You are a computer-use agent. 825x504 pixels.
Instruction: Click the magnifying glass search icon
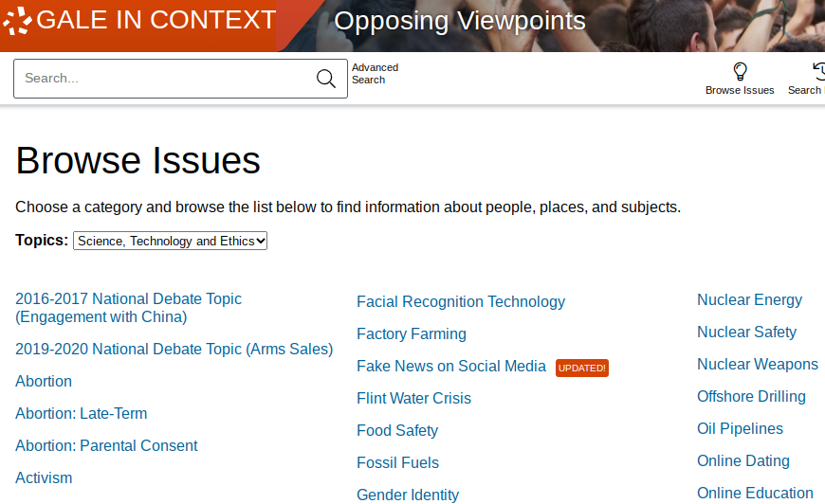(x=325, y=79)
